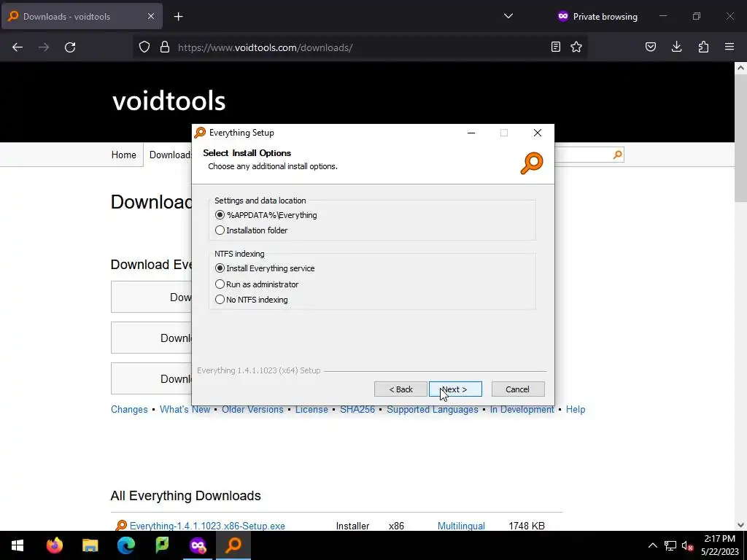This screenshot has width=747, height=560.
Task: Expand the list all tabs chevron
Action: click(508, 16)
